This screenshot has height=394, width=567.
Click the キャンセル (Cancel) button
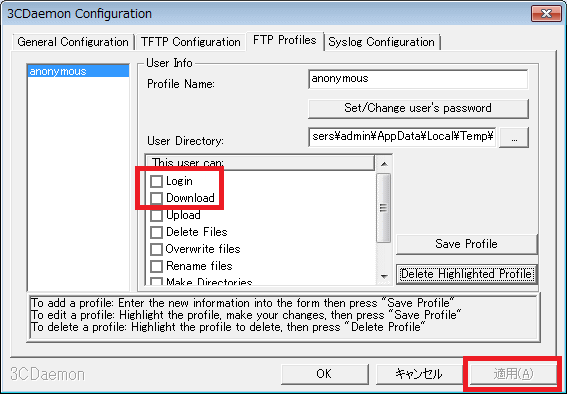[x=419, y=374]
